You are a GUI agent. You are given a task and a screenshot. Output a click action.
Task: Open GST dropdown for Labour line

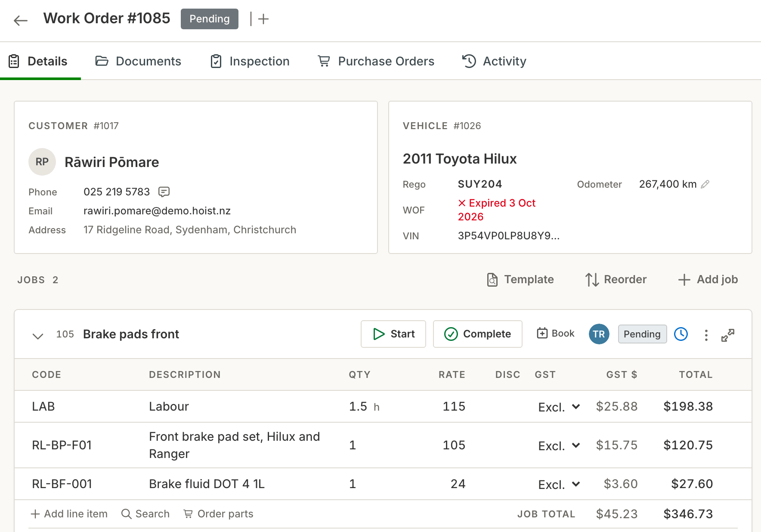point(559,407)
